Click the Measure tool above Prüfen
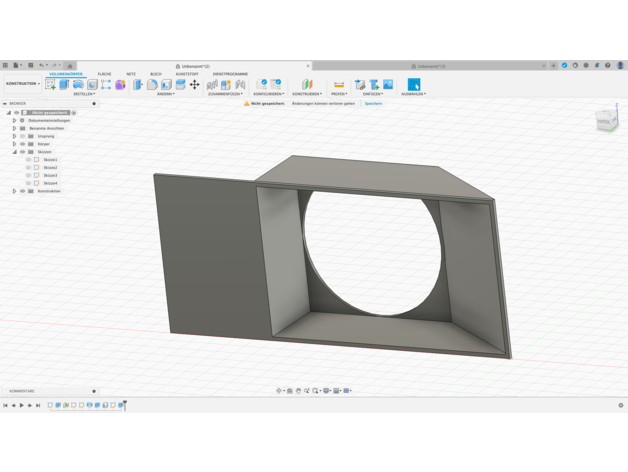The image size is (628, 472). 339,85
